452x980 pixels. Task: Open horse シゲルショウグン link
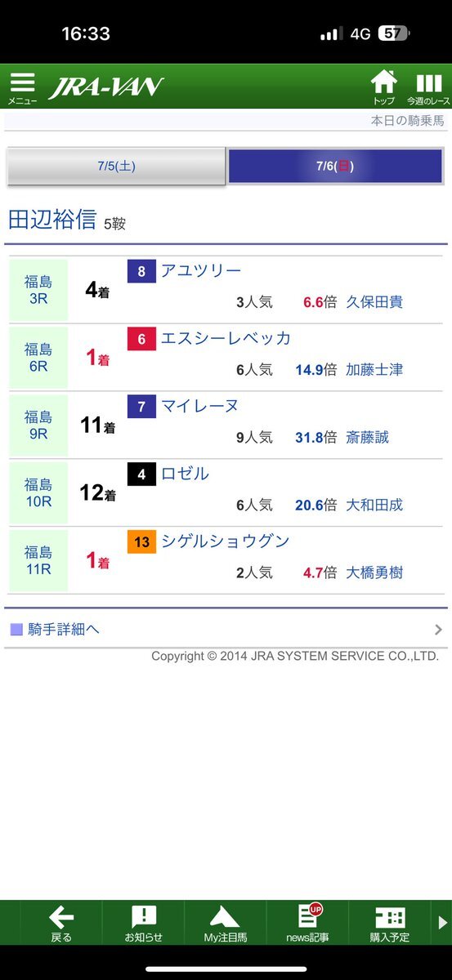pos(225,541)
